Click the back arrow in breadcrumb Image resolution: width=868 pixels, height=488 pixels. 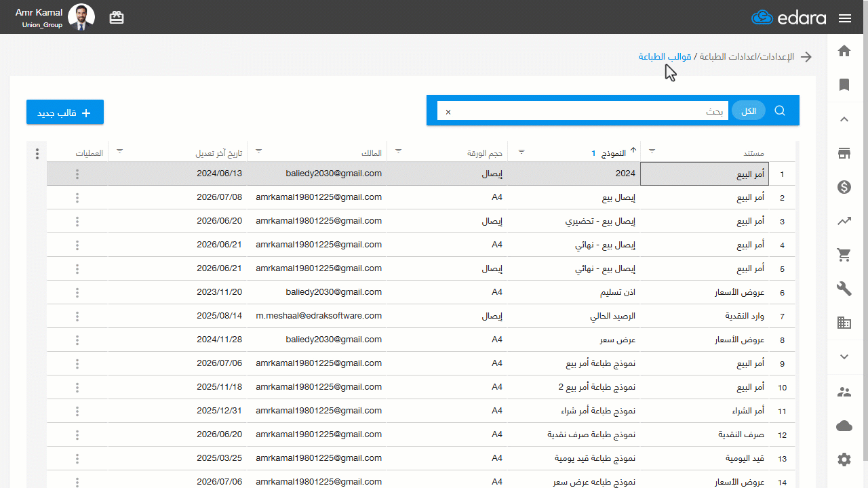[x=806, y=57]
